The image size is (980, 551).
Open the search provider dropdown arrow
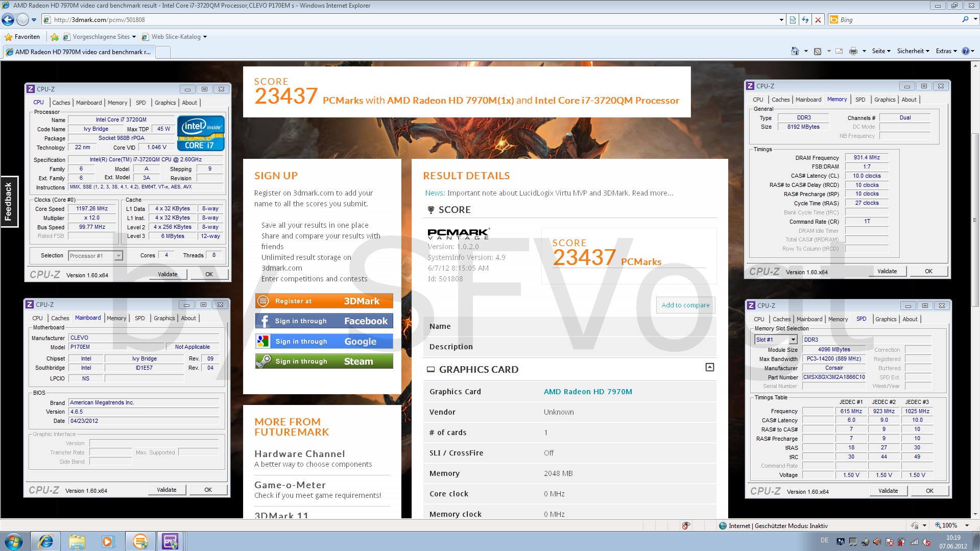(x=975, y=19)
